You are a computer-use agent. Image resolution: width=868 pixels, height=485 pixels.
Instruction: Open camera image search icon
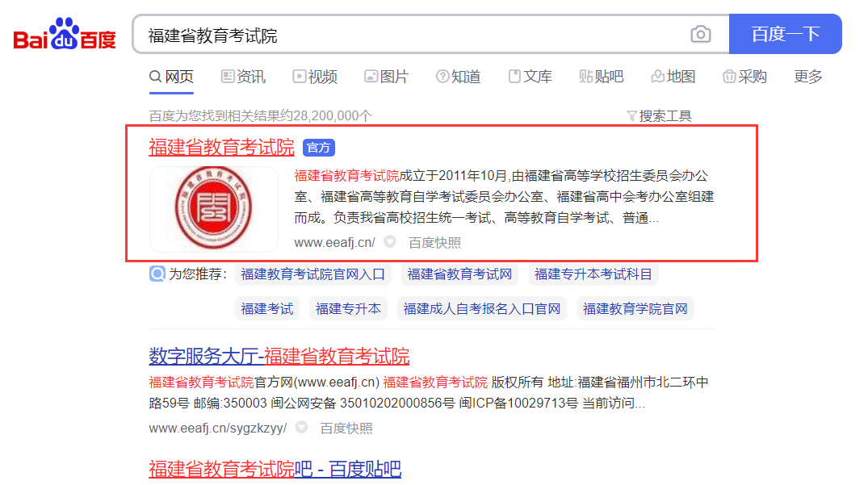point(700,34)
